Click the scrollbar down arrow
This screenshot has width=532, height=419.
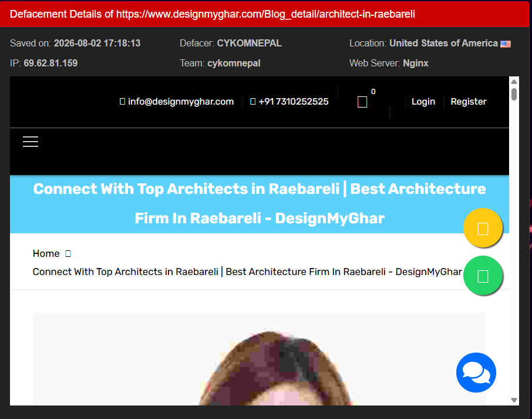pos(514,400)
